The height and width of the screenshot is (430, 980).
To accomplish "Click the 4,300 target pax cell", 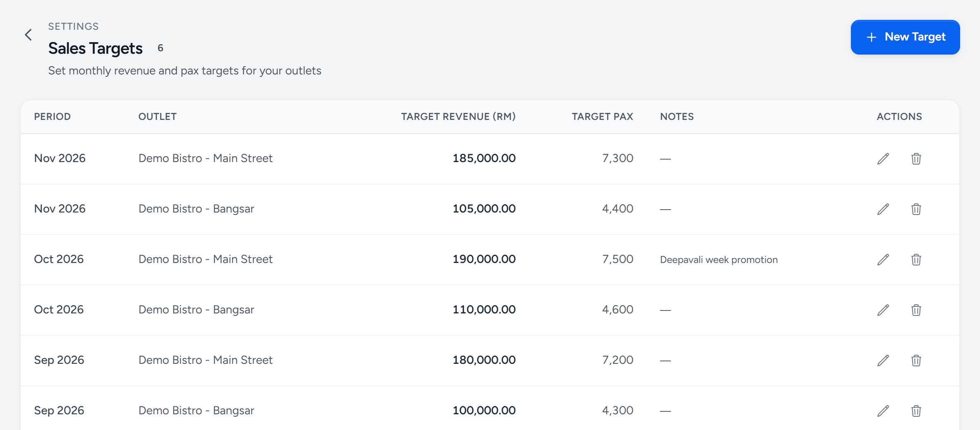I will coord(617,411).
